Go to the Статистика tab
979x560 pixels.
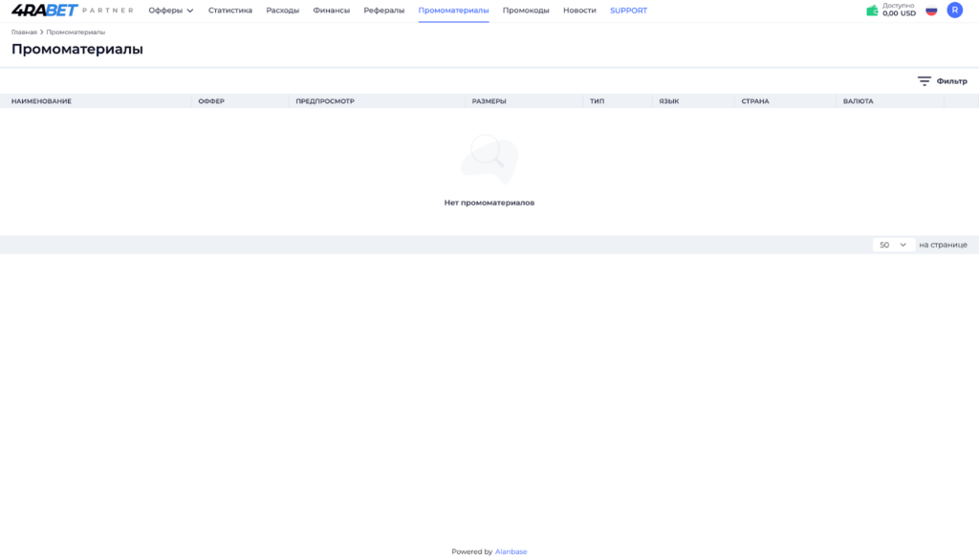tap(230, 11)
